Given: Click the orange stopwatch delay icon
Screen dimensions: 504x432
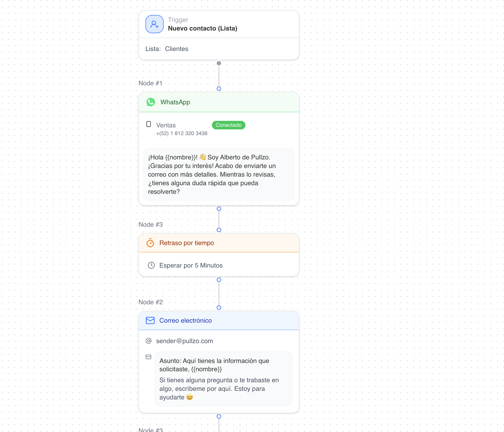Looking at the screenshot, I should 150,243.
